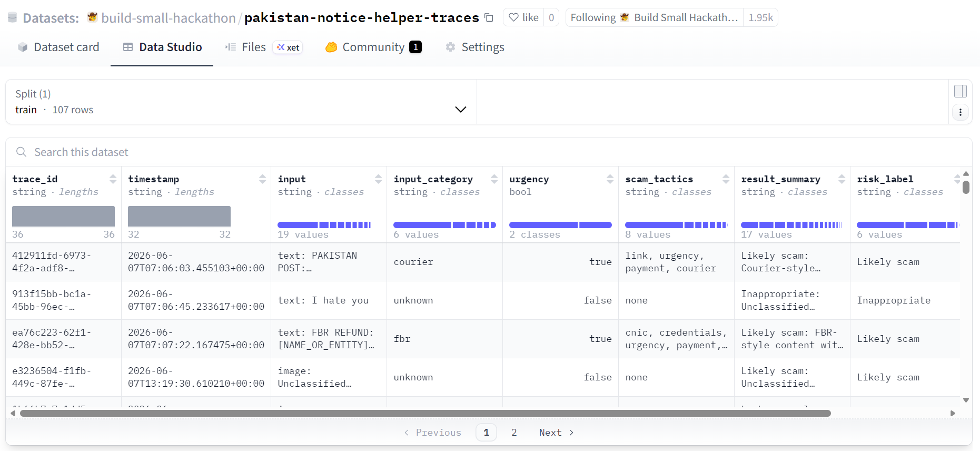Click the trace_id lengths histogram bar
The width and height of the screenshot is (980, 451).
[x=63, y=217]
